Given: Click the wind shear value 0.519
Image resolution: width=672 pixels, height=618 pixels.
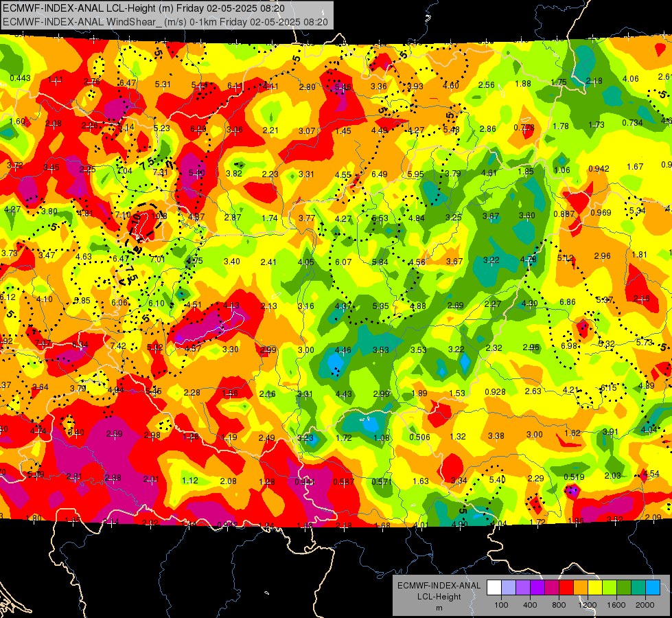Looking at the screenshot, I should tap(574, 477).
